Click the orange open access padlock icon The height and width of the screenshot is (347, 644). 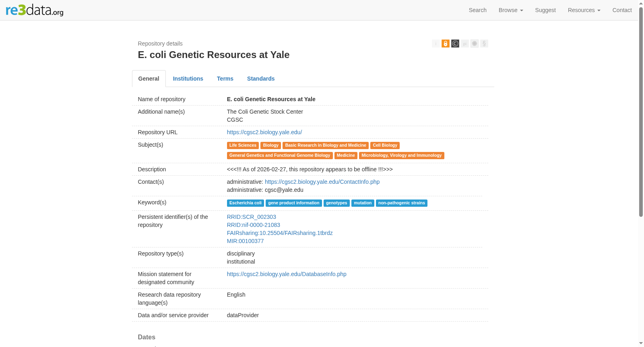pyautogui.click(x=445, y=44)
